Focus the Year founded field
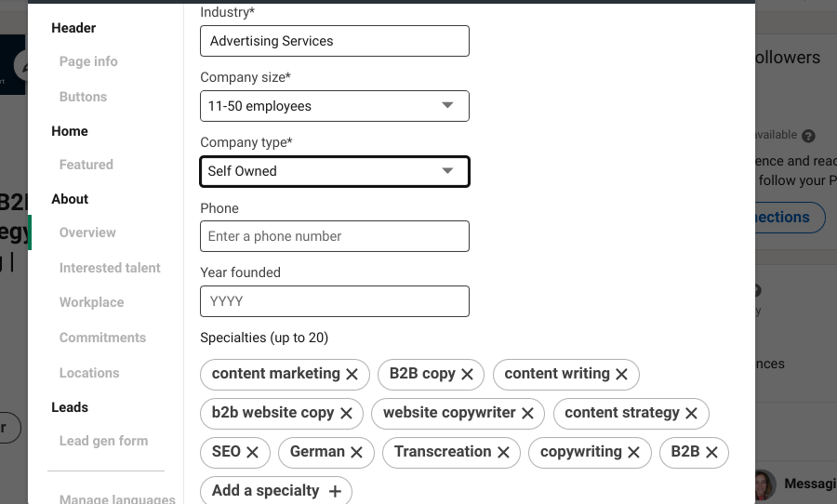The height and width of the screenshot is (504, 837). pos(335,301)
